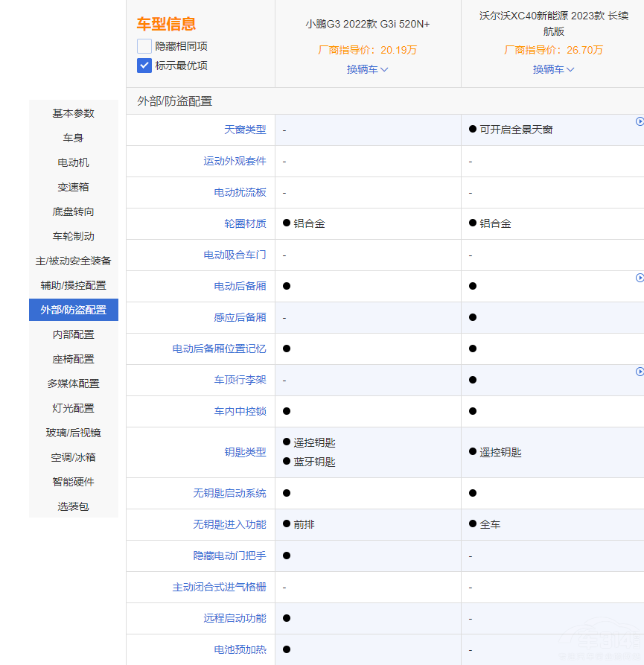This screenshot has height=665, width=644.
Task: Check the 隐藏相同项 checkbox
Action: (144, 46)
